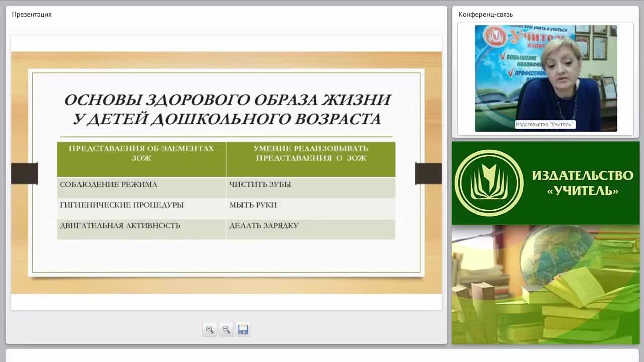
Task: Advance to the next slide with the right dark arrow
Action: [x=428, y=173]
